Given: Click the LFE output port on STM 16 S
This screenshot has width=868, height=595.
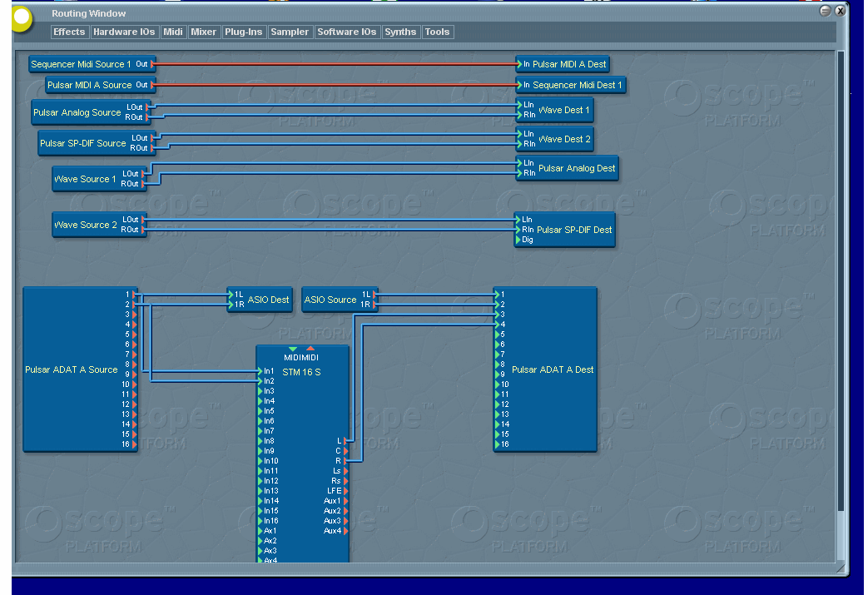Looking at the screenshot, I should click(x=346, y=491).
